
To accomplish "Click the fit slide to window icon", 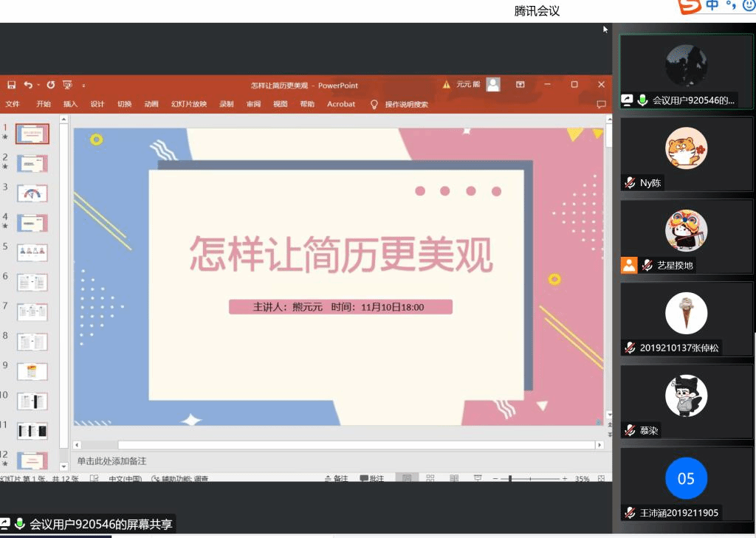I will 602,479.
